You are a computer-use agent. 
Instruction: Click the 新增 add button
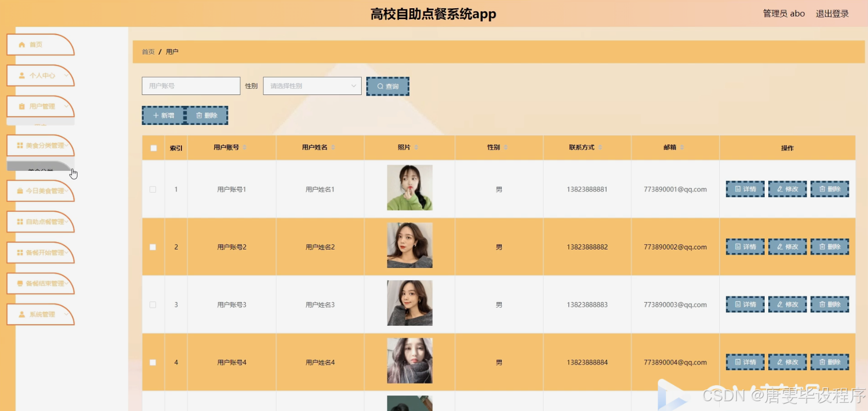163,115
